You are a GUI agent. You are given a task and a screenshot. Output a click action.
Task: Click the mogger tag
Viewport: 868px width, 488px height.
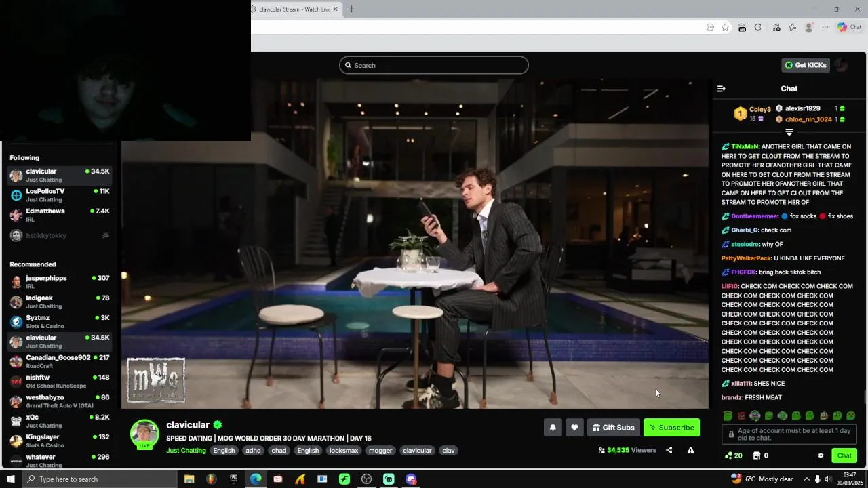click(x=380, y=451)
